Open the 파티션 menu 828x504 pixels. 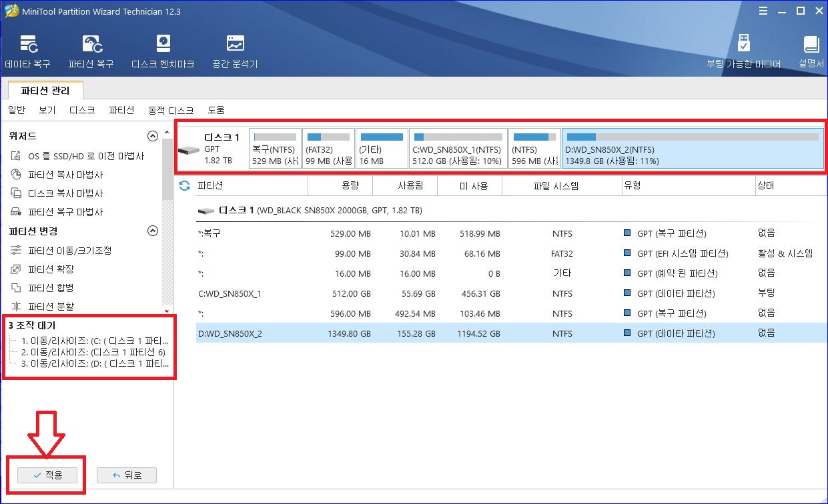121,110
